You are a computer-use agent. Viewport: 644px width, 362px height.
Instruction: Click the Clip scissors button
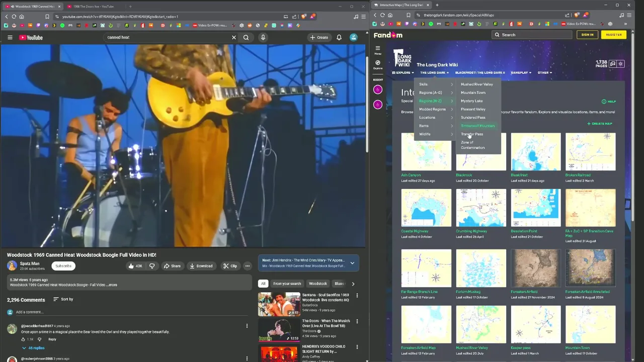click(230, 266)
